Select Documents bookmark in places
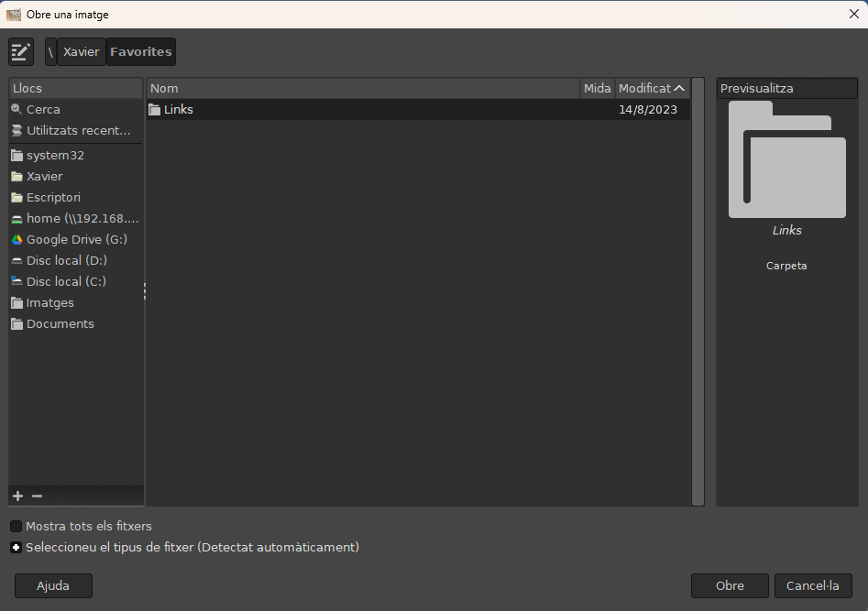Viewport: 868px width, 611px height. (x=76, y=323)
